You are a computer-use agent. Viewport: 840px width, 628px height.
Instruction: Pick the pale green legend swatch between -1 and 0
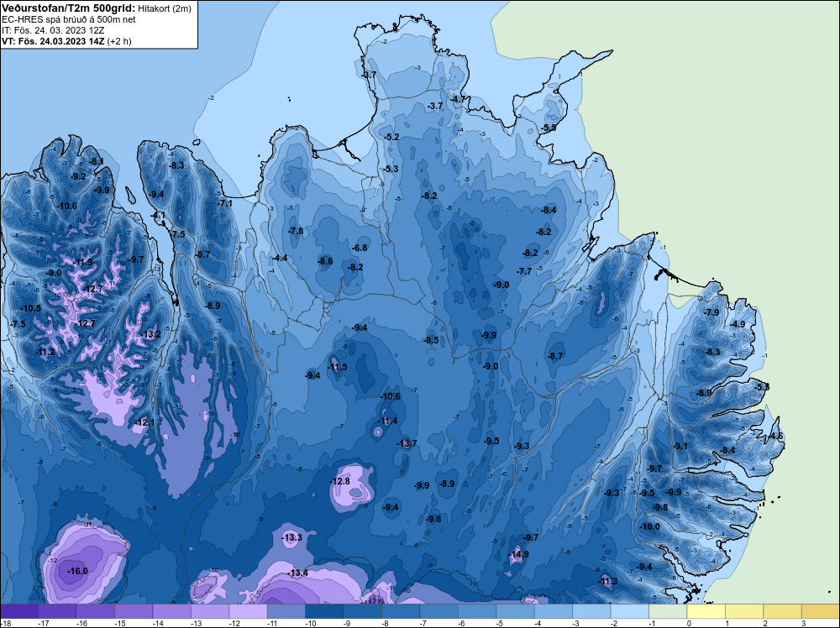coord(668,611)
